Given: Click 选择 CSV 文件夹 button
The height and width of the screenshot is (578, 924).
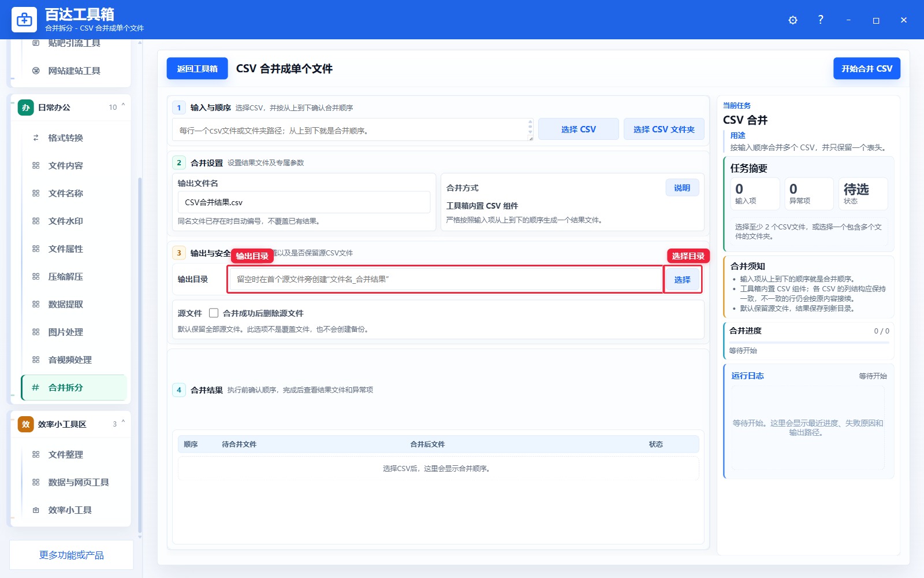Looking at the screenshot, I should 664,129.
